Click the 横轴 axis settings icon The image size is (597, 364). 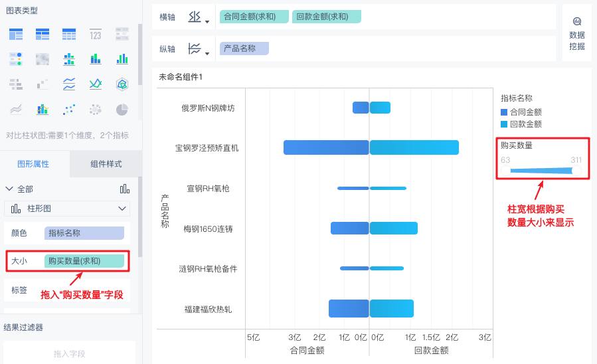coord(195,17)
